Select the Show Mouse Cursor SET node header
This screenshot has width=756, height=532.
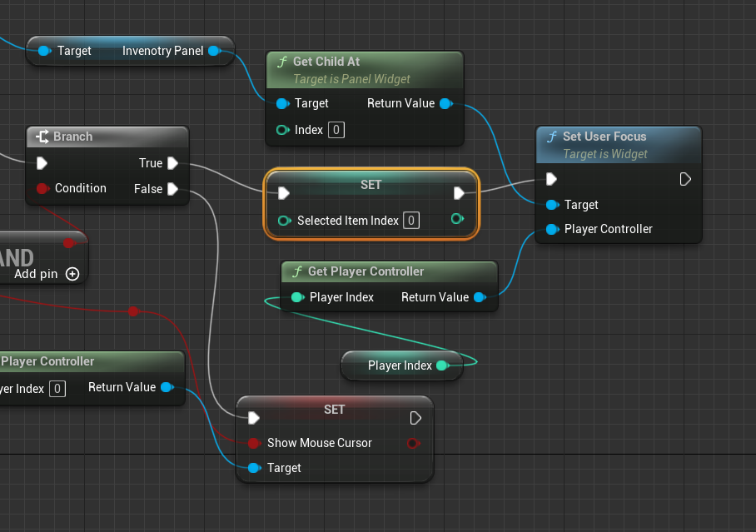pos(335,409)
